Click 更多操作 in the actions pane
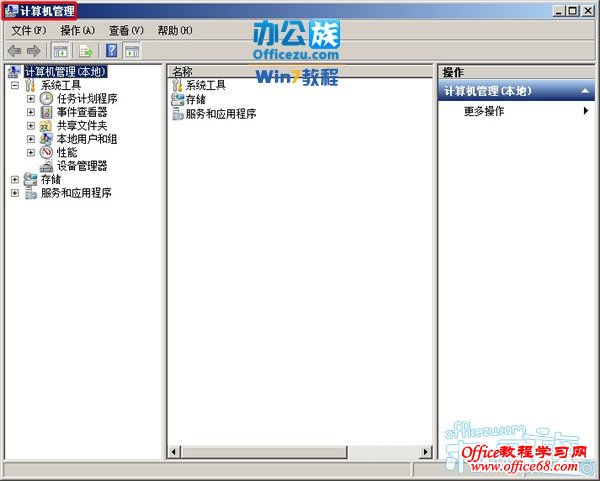This screenshot has height=481, width=600. 484,111
